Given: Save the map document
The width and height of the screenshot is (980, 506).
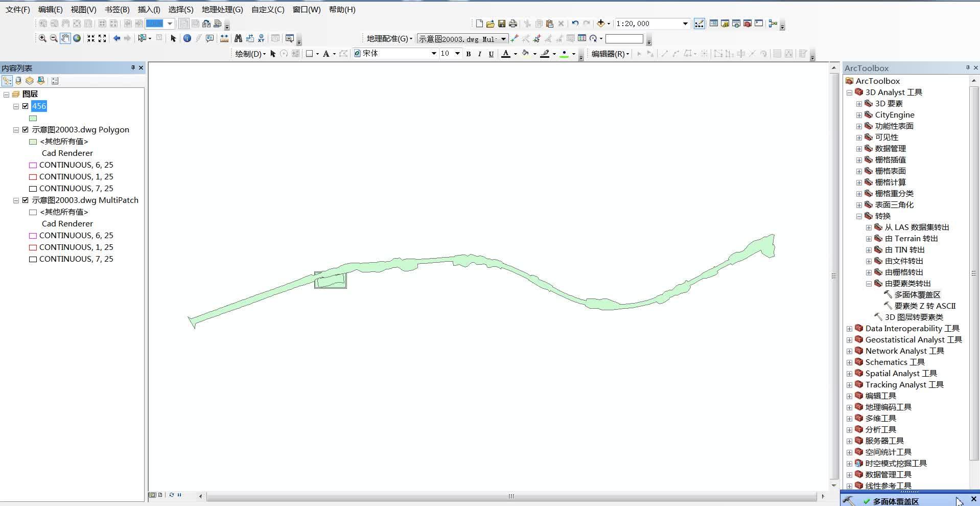Looking at the screenshot, I should (x=502, y=24).
